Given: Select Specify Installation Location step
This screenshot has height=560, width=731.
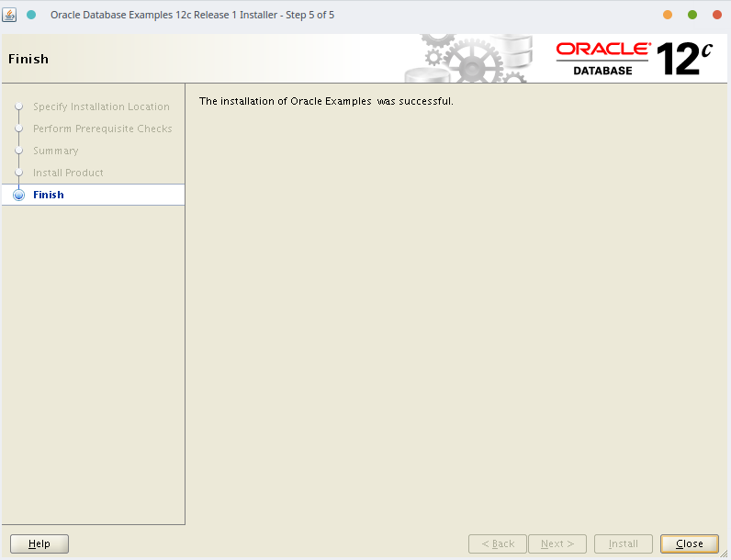Looking at the screenshot, I should (101, 106).
